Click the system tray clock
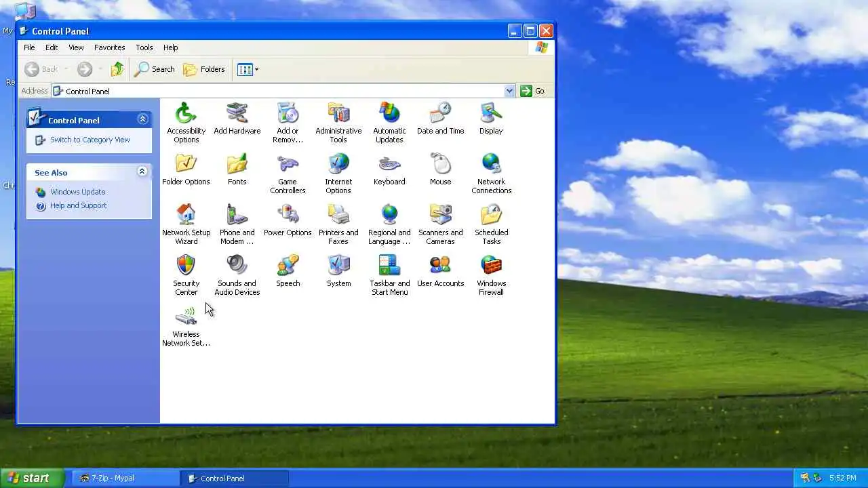The image size is (868, 488). pos(843,478)
